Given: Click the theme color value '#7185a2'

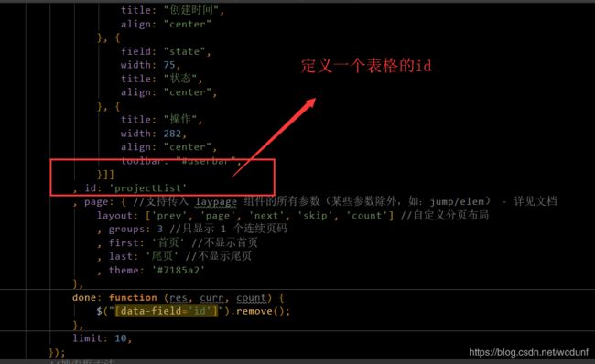Looking at the screenshot, I should tap(178, 270).
